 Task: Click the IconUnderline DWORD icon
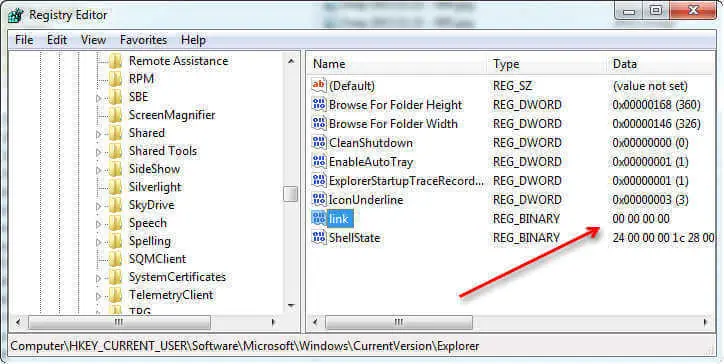click(x=319, y=200)
